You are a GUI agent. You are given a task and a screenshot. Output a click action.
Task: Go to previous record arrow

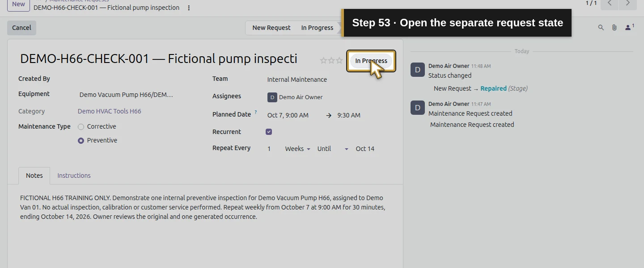tap(609, 4)
